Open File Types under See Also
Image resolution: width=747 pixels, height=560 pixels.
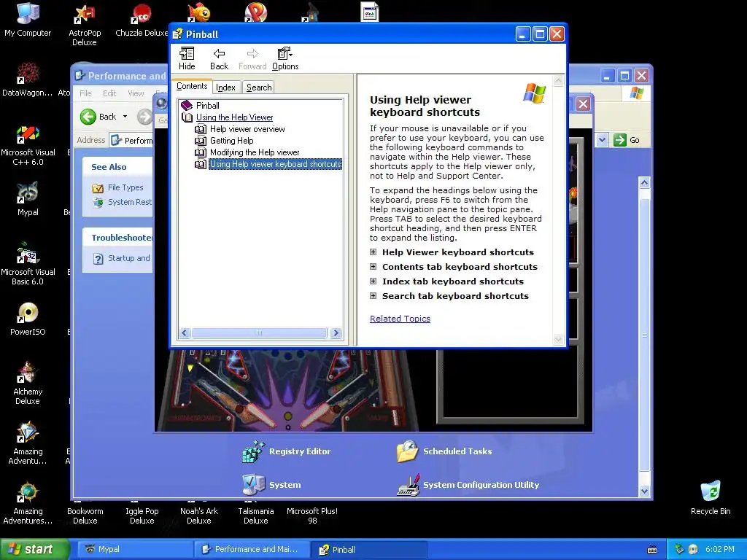(x=125, y=187)
